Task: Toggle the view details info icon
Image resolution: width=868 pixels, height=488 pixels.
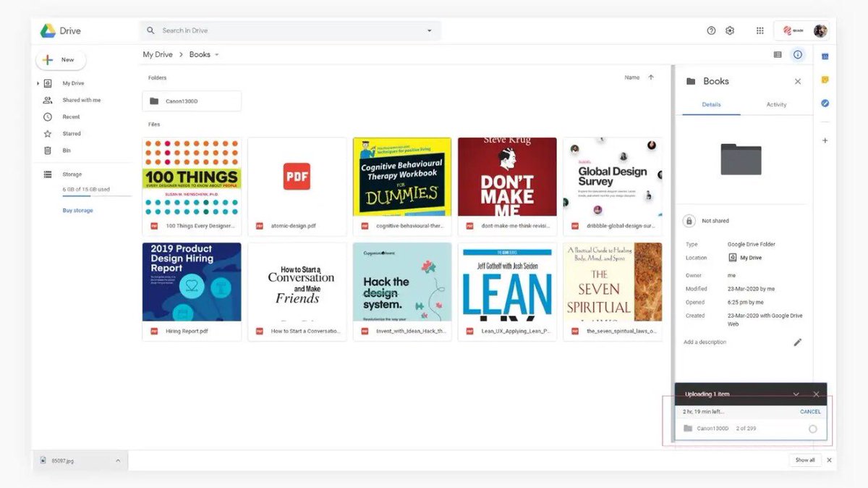Action: tap(798, 54)
